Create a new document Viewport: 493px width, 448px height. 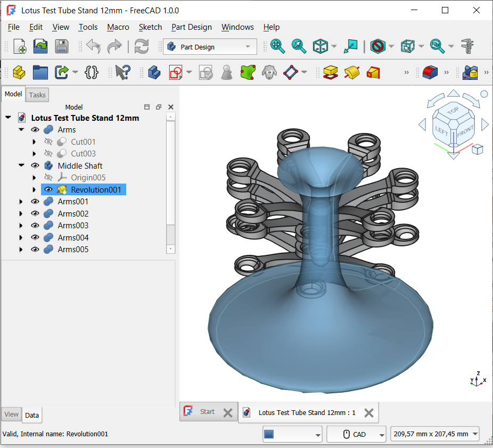click(20, 46)
